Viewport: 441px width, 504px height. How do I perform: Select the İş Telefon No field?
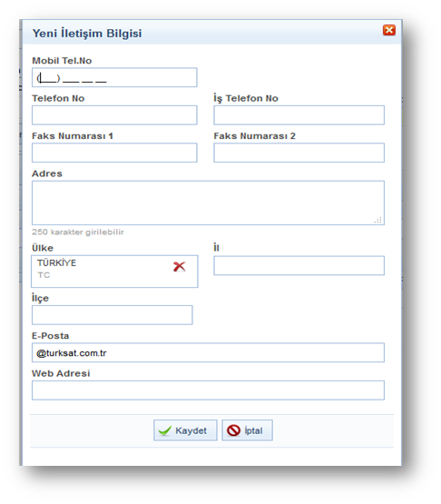[299, 115]
